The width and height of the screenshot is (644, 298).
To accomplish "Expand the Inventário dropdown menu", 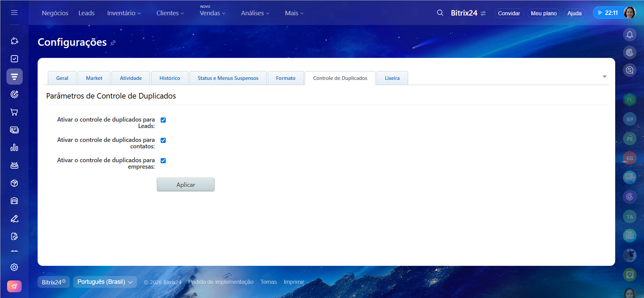I will pyautogui.click(x=124, y=13).
